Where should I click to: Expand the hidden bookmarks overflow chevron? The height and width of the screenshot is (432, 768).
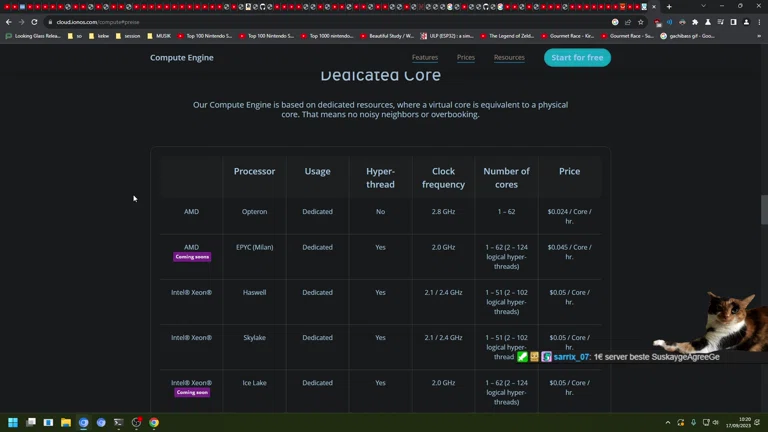(x=758, y=36)
